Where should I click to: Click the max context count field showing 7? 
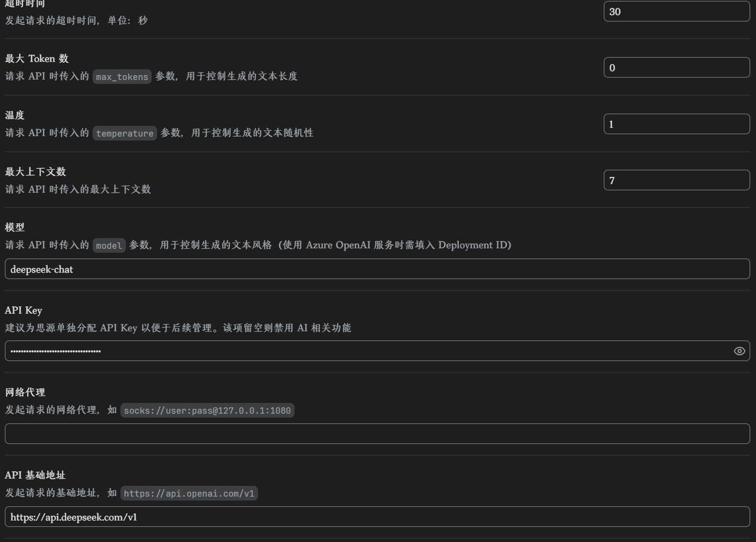pos(676,180)
